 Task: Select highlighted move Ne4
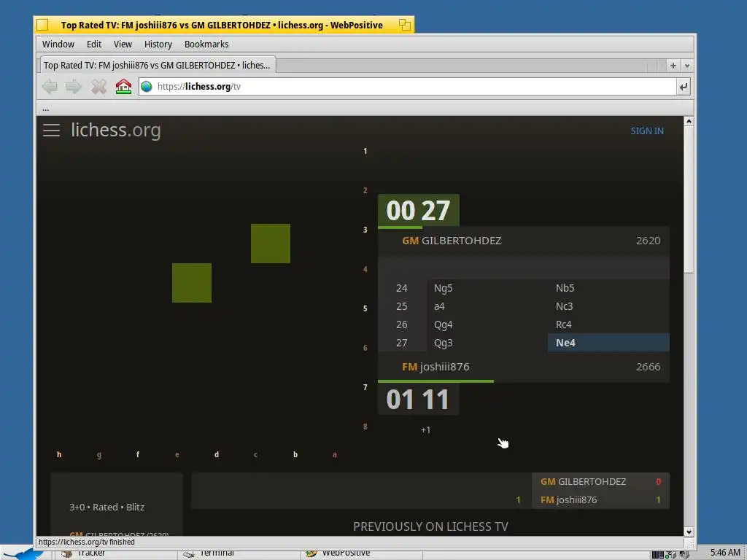(x=608, y=343)
